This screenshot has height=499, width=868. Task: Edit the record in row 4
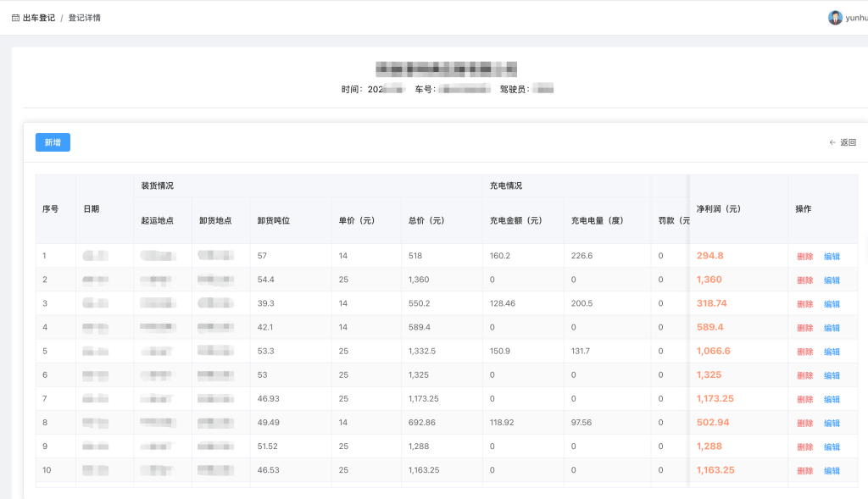[x=832, y=328]
